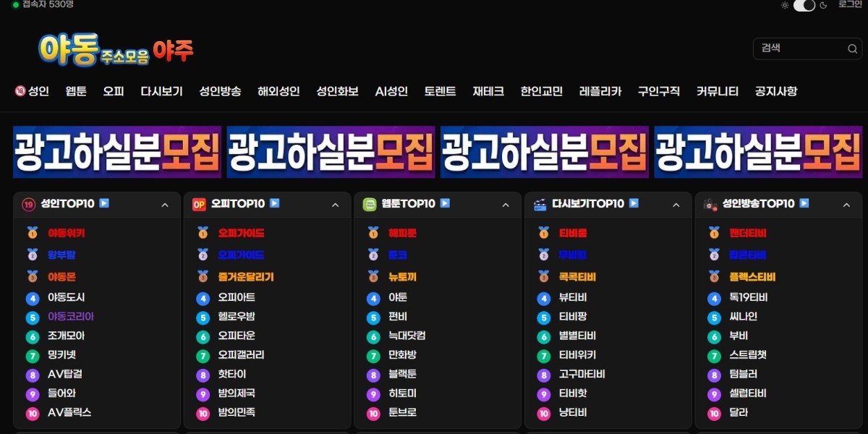The image size is (868, 434).
Task: Click the camera icon in 성인방송TOP10 header
Action: point(710,205)
